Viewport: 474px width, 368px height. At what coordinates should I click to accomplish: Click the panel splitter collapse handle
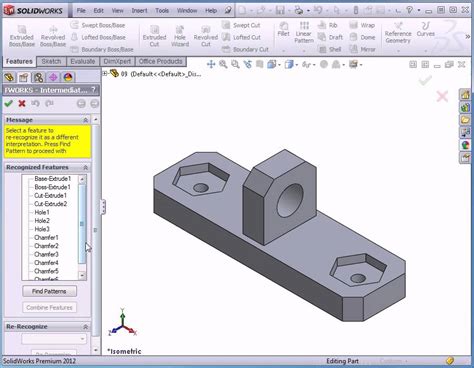[x=103, y=207]
